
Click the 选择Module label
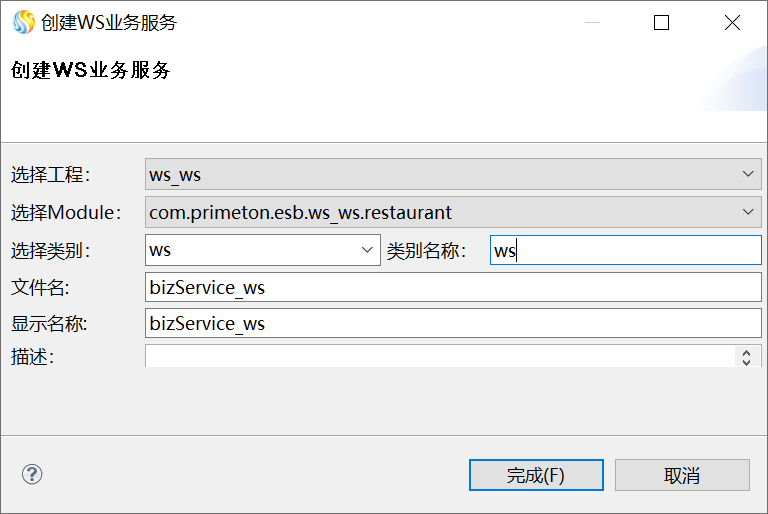point(66,212)
